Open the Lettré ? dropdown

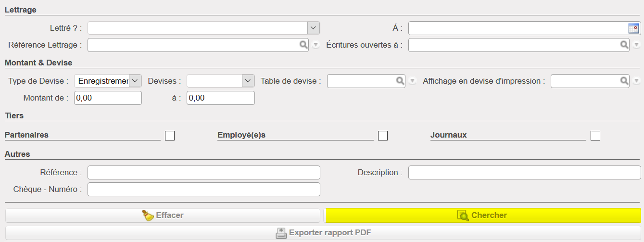point(314,28)
